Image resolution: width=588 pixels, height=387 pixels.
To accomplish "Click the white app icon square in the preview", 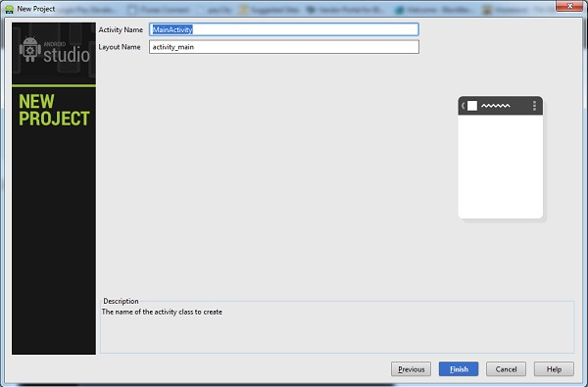I will click(x=472, y=106).
